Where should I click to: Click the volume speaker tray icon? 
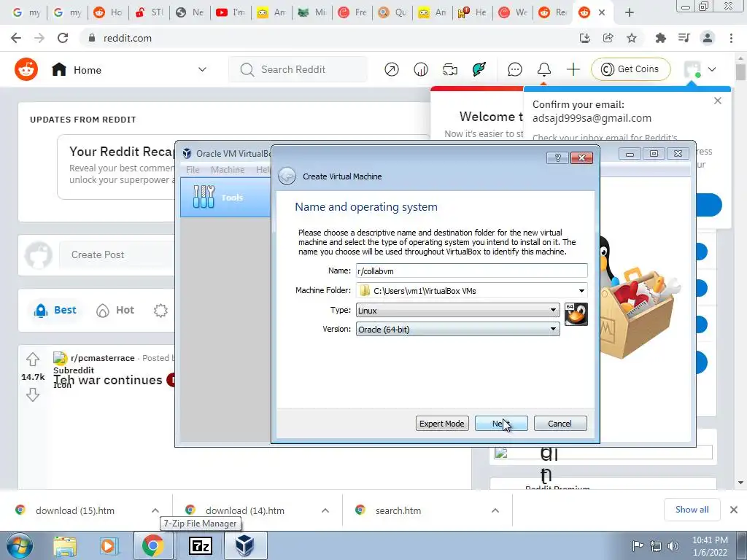673,545
